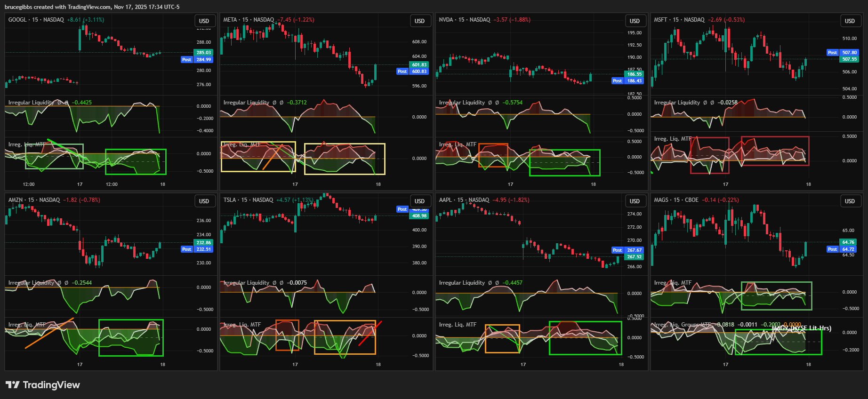Click the TradingView logo icon
Viewport: 868px width, 399px height.
pos(13,385)
